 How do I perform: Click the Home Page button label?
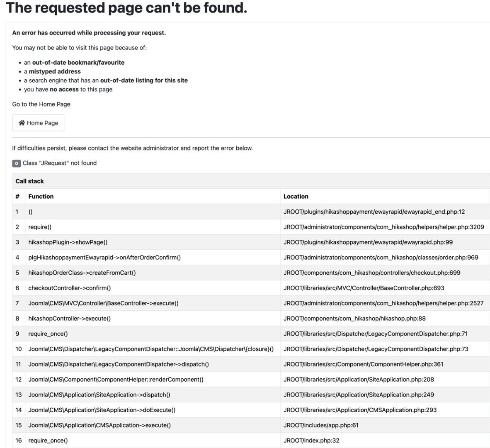[42, 123]
